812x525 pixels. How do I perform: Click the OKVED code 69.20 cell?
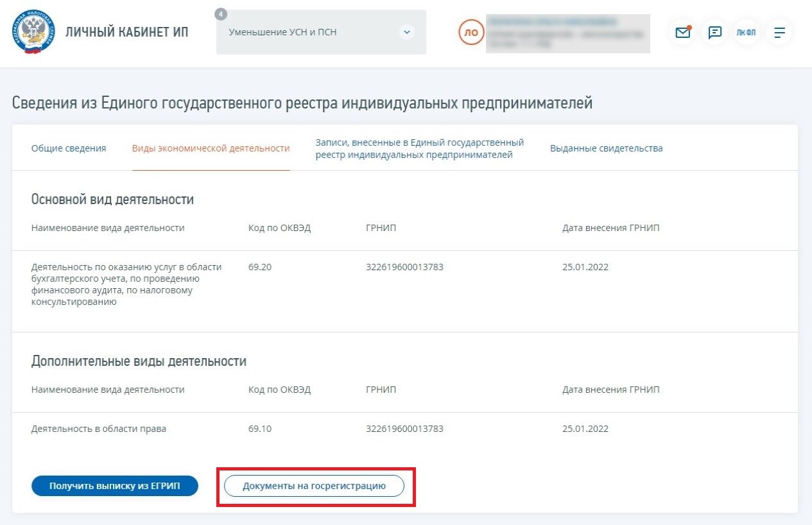260,267
